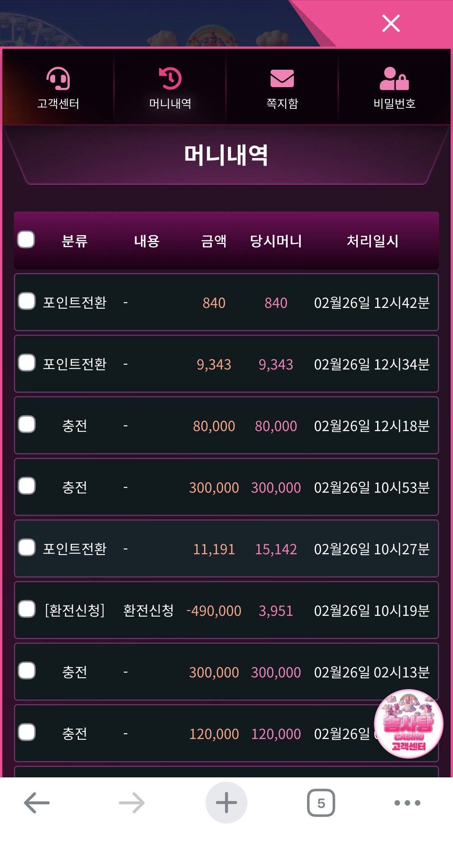Toggle the select-all checkbox in header
Viewport: 453px width, 868px height.
[26, 239]
